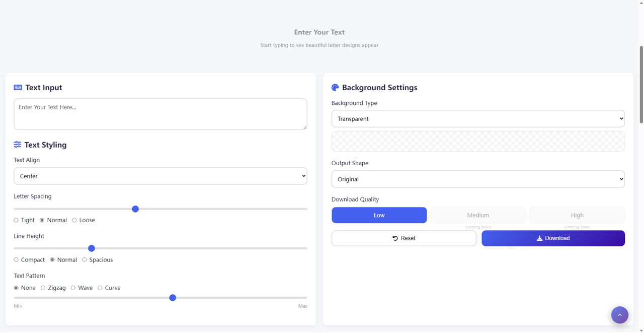Viewport: 644px width, 334px height.
Task: Open the Background Type dropdown
Action: [x=477, y=119]
